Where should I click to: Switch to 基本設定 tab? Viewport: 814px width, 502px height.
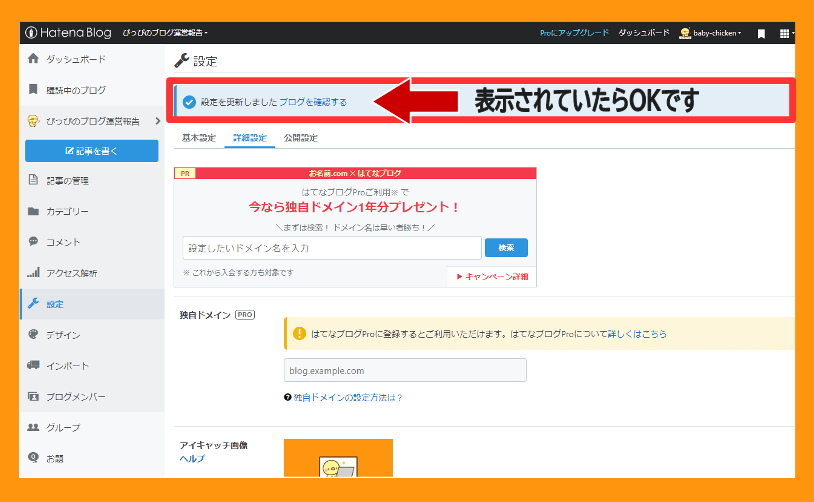pos(199,138)
